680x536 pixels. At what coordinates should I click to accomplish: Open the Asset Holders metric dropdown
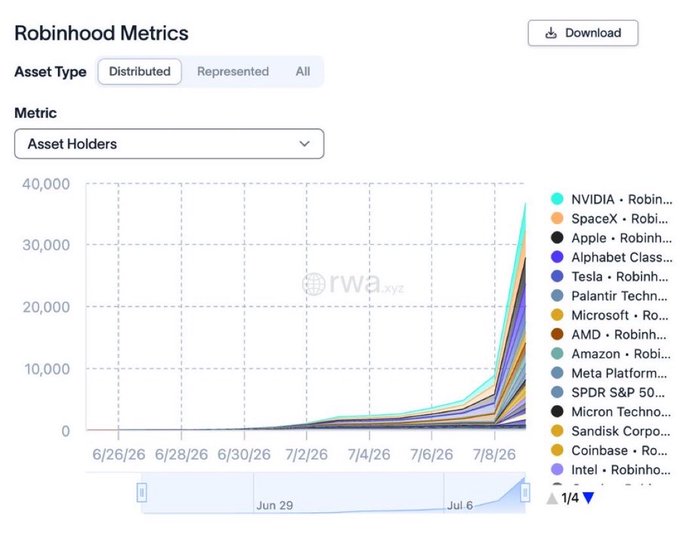click(x=169, y=144)
